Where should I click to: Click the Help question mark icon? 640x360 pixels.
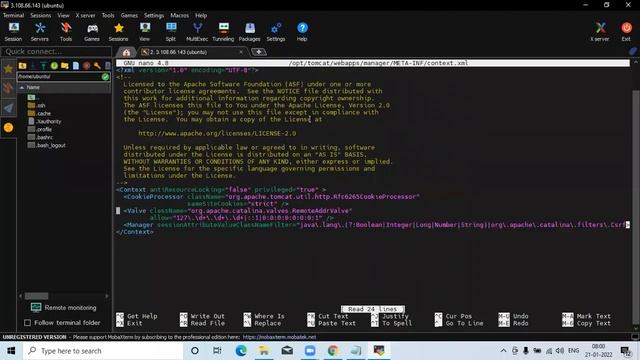click(302, 31)
